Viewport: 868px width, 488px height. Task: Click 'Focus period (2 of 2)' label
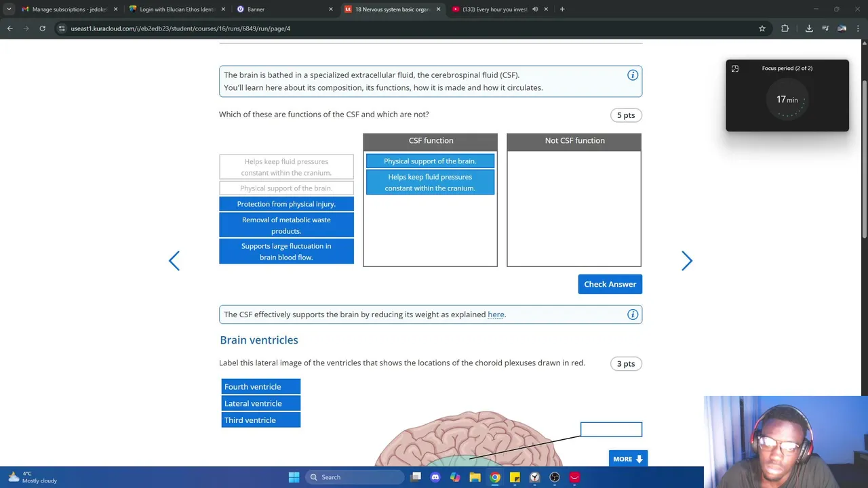(787, 68)
